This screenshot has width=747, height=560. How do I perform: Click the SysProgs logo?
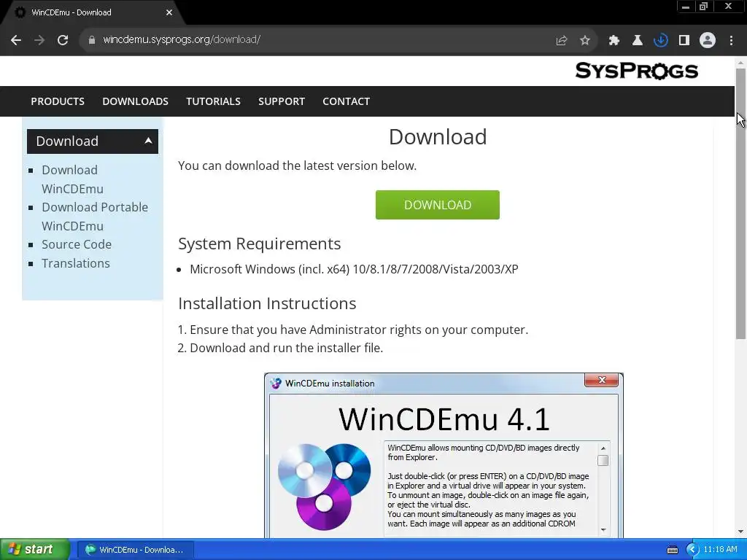[x=636, y=71]
